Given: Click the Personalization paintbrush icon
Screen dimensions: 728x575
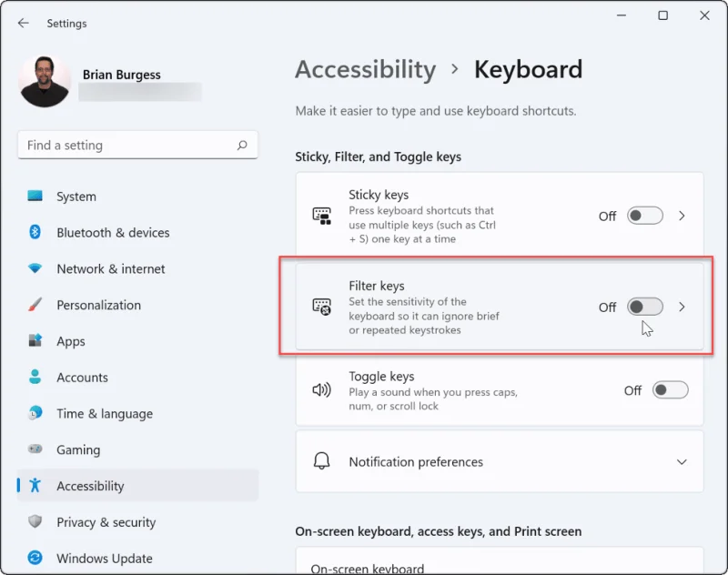Looking at the screenshot, I should [x=35, y=305].
